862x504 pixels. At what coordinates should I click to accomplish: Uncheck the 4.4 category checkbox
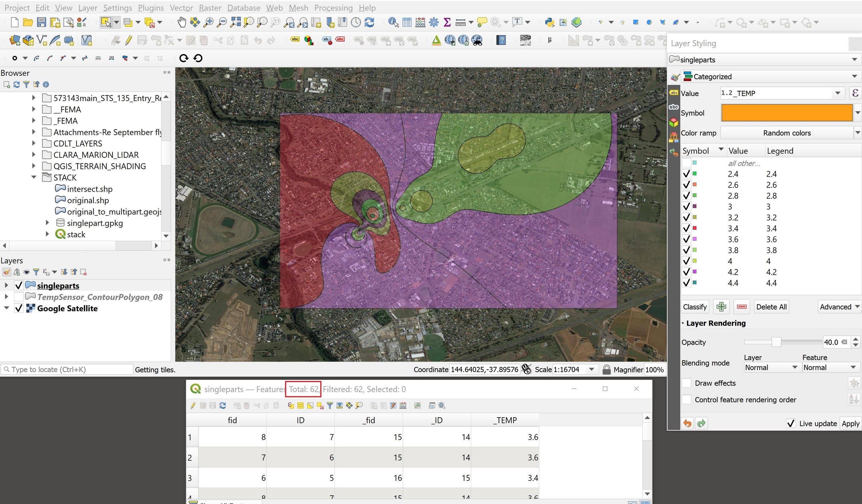tap(686, 283)
